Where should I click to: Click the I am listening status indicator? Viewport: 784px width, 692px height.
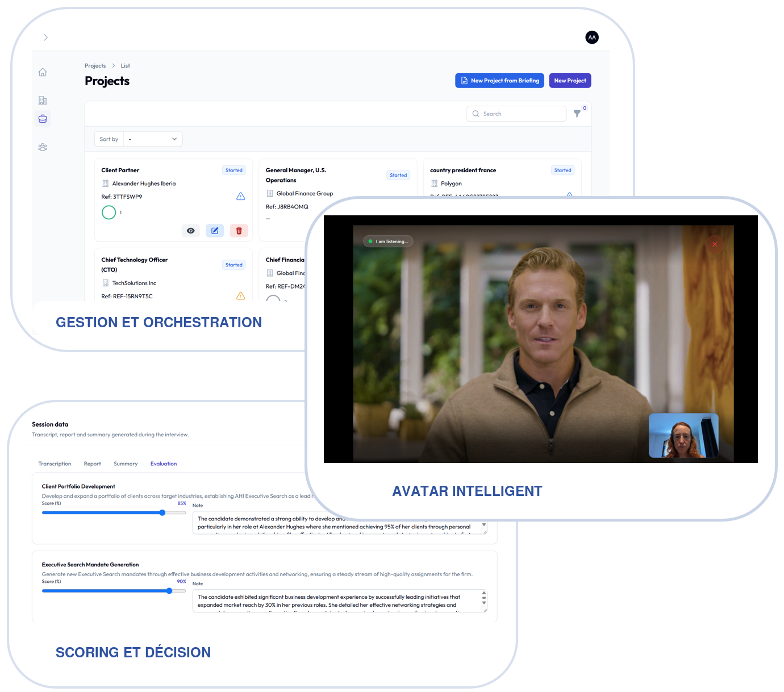point(389,241)
